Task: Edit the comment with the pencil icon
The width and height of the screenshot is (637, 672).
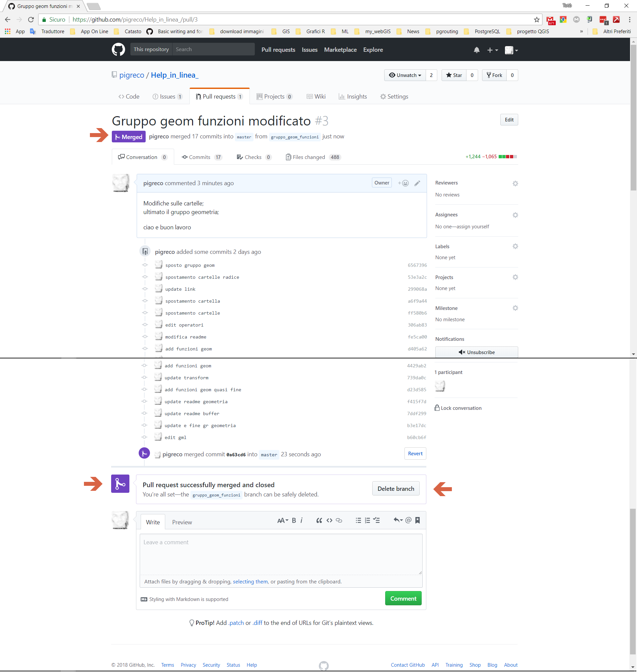Action: point(417,183)
